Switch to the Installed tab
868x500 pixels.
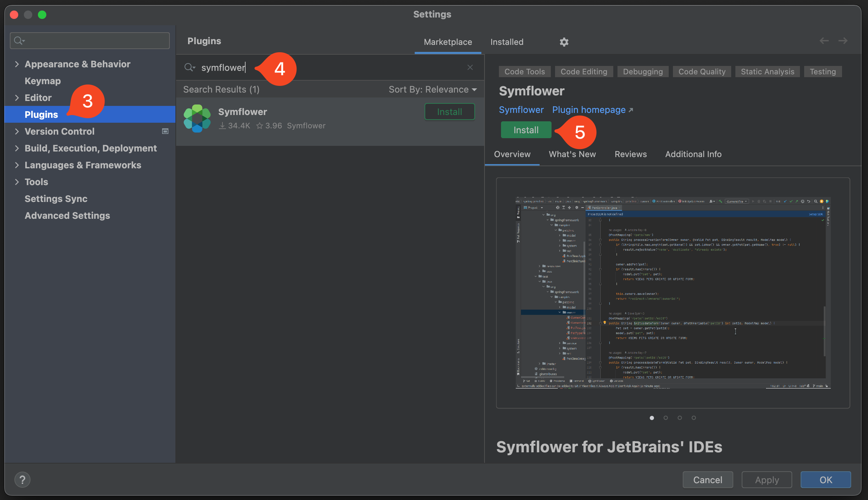(x=507, y=42)
